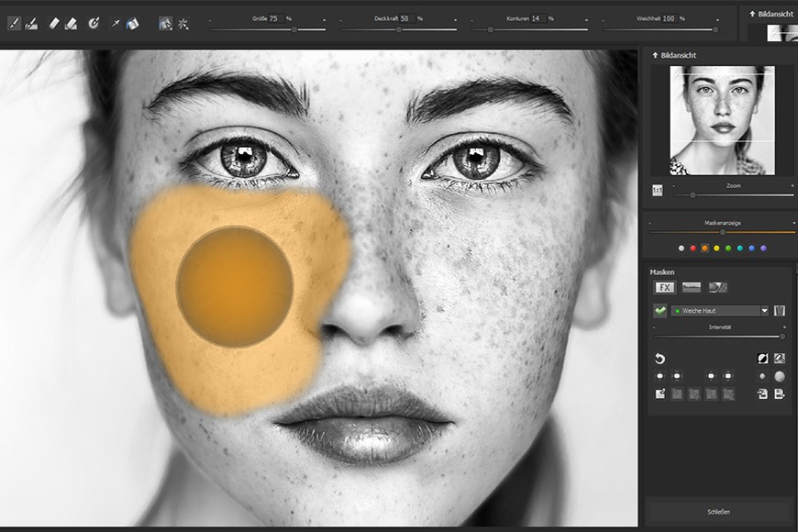
Task: Activate the magic wand sparkle tool
Action: [x=183, y=23]
